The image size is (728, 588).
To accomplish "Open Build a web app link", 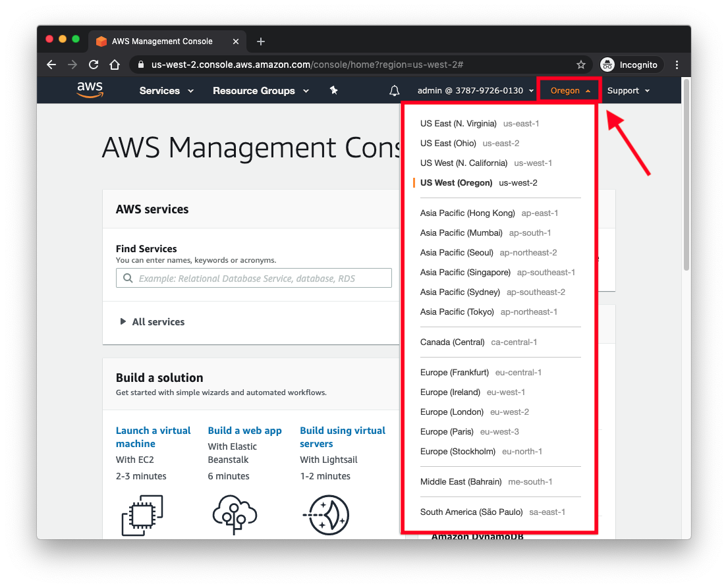I will pos(244,431).
